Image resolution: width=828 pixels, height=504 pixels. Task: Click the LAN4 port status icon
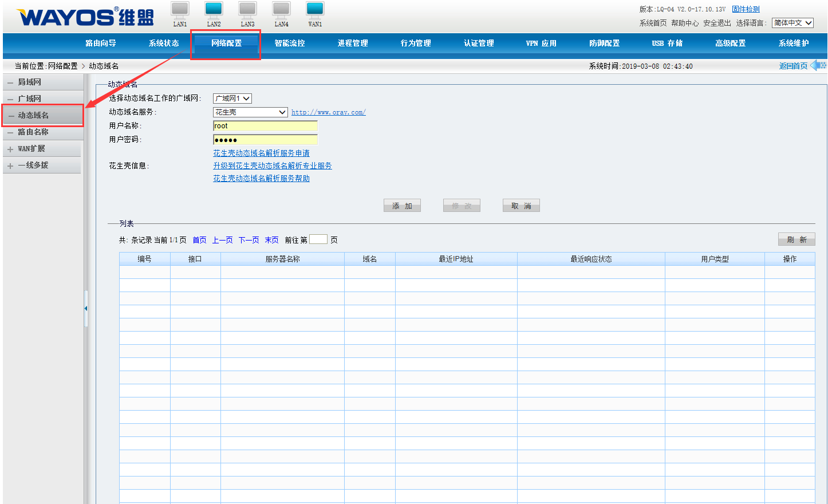coord(281,10)
